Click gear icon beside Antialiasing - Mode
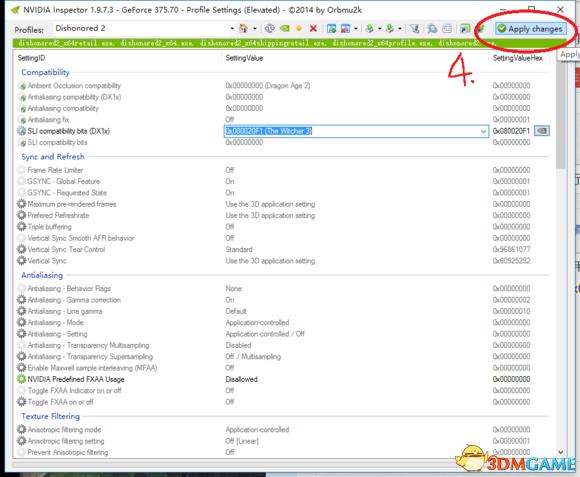The image size is (580, 477). tap(21, 322)
